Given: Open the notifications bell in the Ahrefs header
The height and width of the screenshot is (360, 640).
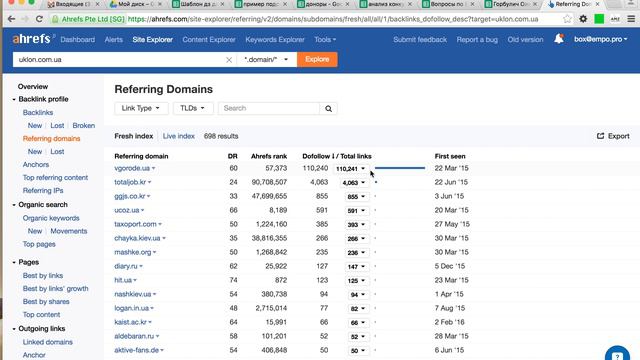Looking at the screenshot, I should pyautogui.click(x=559, y=39).
